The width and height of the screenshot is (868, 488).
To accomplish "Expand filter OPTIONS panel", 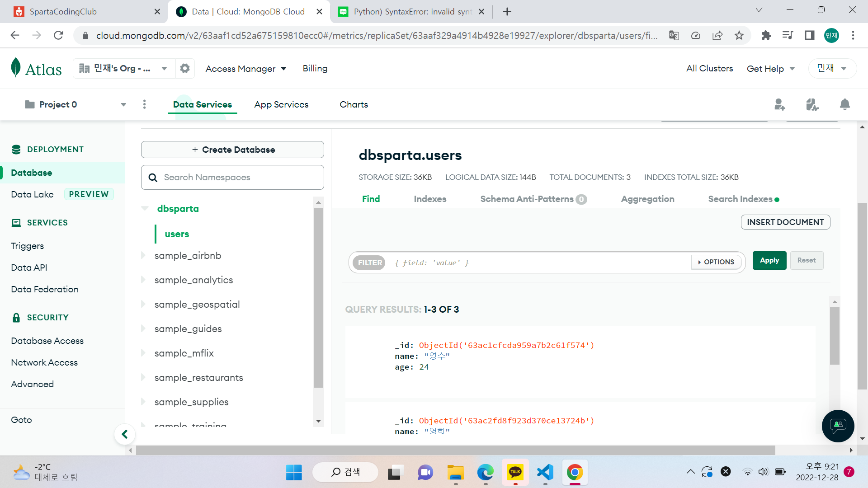I will [x=716, y=262].
